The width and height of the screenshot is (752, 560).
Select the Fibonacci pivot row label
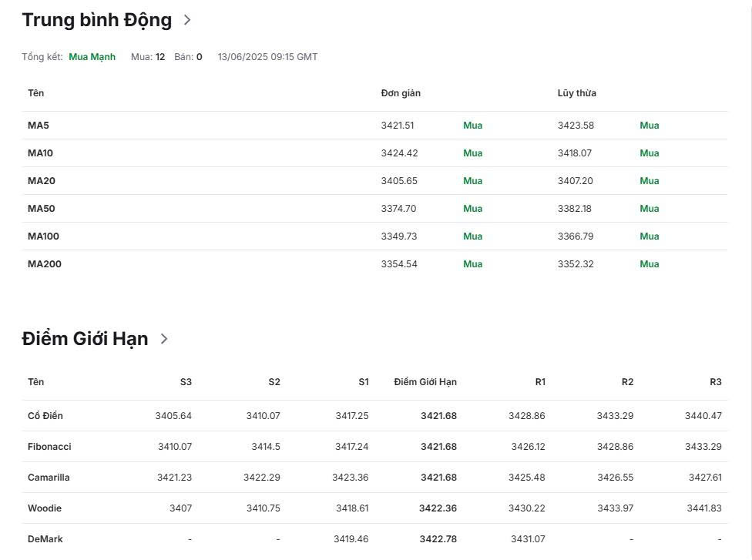pyautogui.click(x=49, y=447)
